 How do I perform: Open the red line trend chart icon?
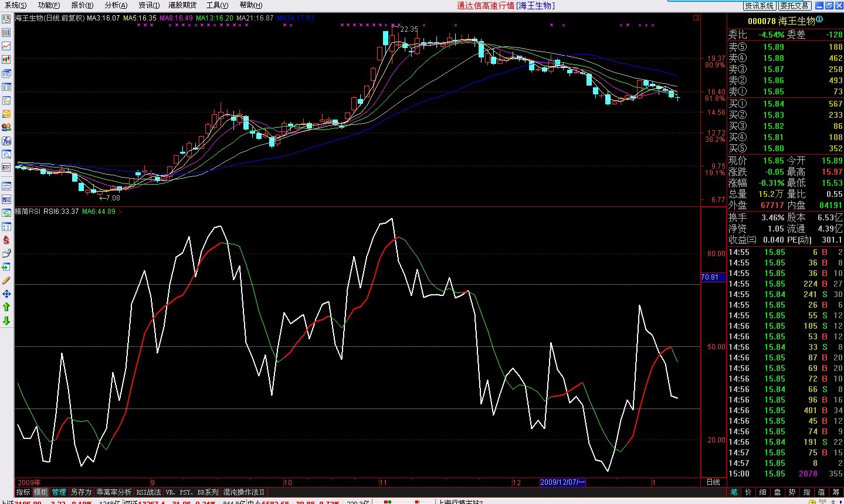pyautogui.click(x=6, y=46)
